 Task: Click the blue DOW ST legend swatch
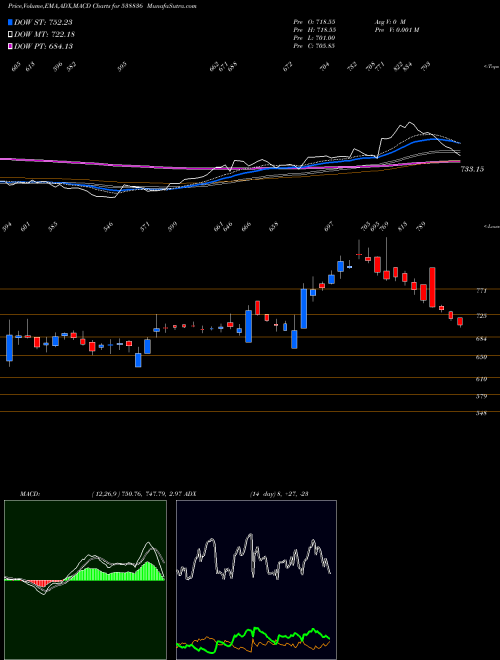click(x=10, y=22)
